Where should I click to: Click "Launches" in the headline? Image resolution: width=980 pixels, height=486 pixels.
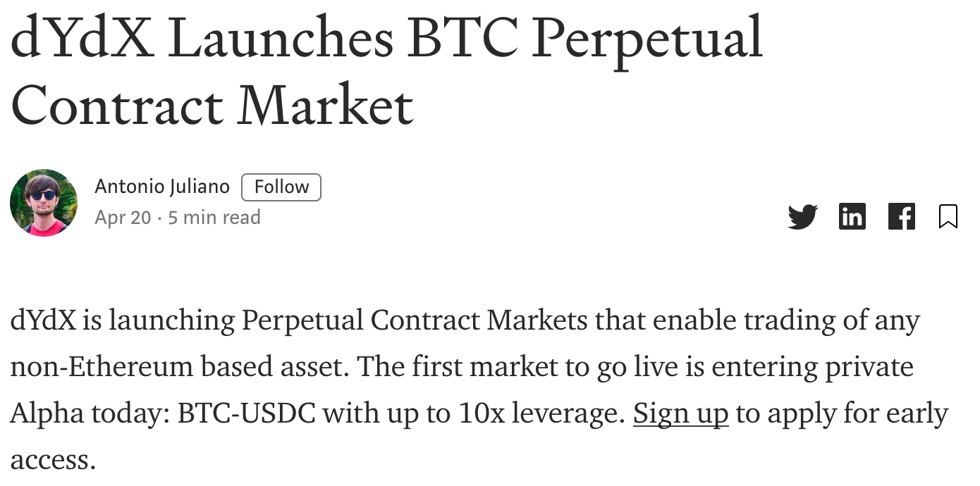281,38
